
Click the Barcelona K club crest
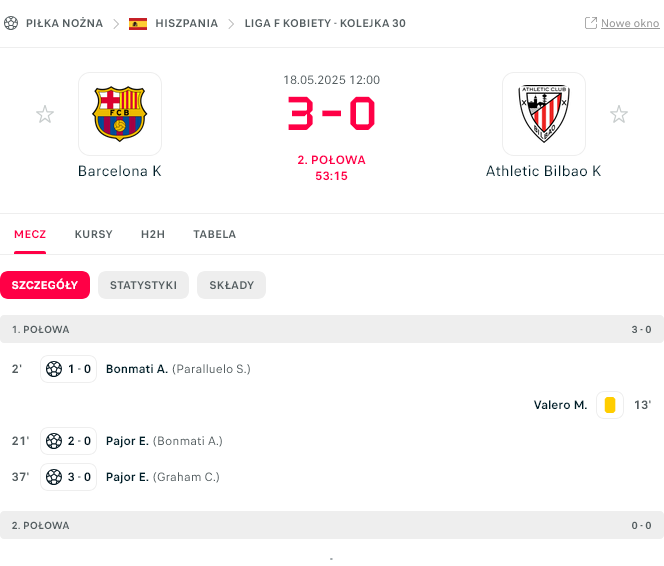pos(119,113)
